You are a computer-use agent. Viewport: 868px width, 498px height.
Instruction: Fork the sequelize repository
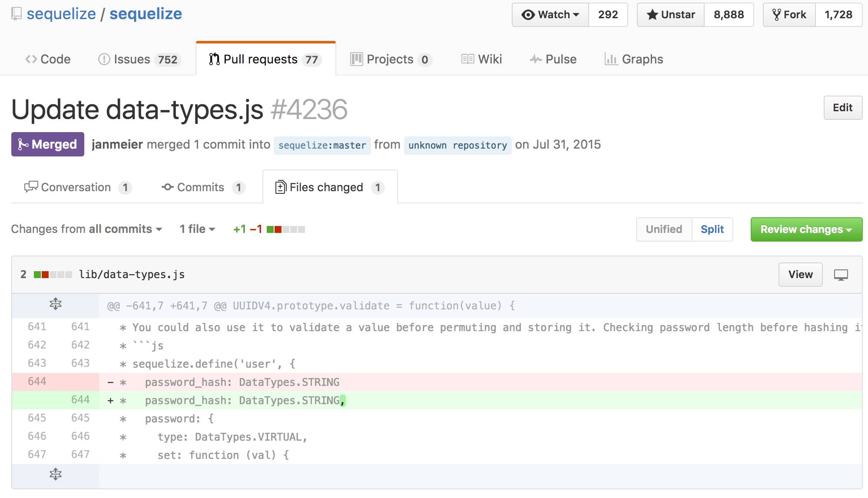789,15
